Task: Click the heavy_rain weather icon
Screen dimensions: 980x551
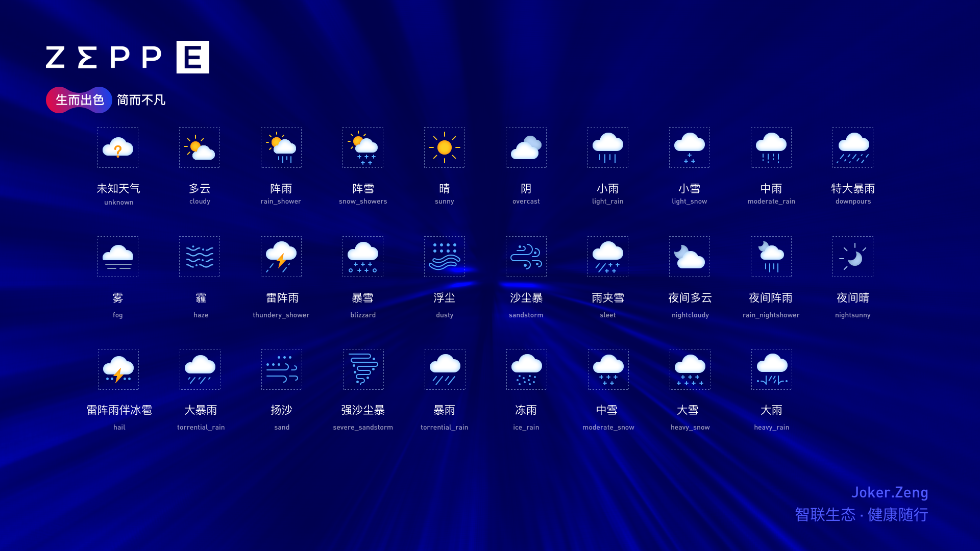Action: click(x=772, y=369)
